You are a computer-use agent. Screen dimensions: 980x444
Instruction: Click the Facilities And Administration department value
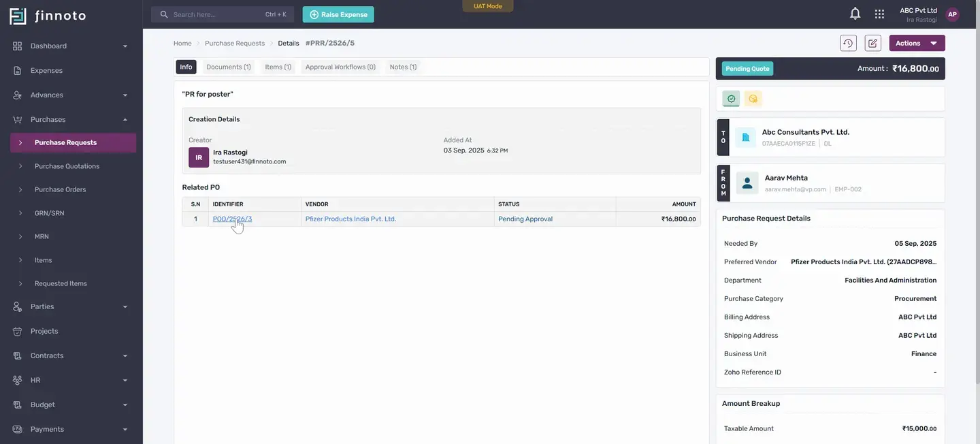click(x=890, y=280)
